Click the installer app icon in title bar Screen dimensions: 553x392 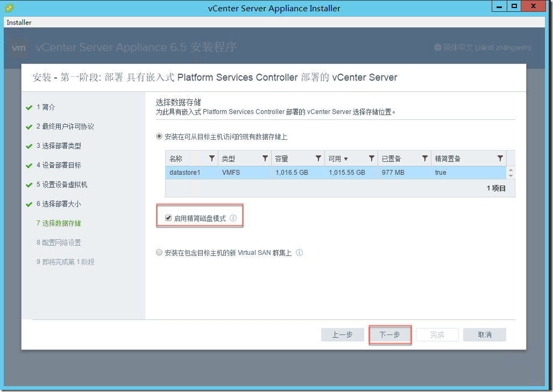pos(9,8)
